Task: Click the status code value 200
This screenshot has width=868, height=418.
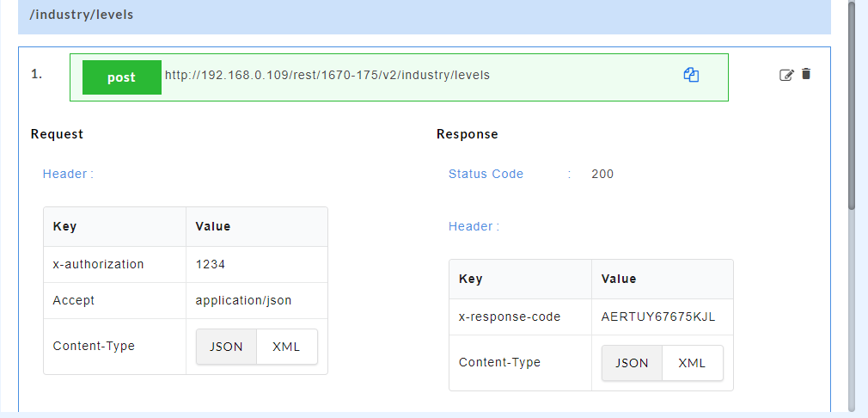Action: pyautogui.click(x=602, y=174)
